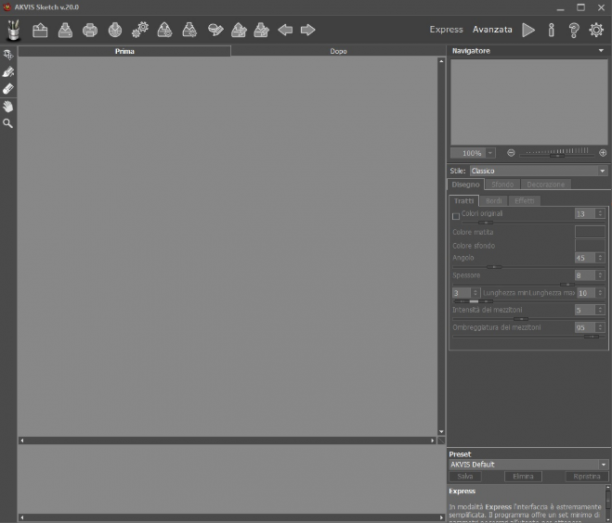This screenshot has height=523, width=612.
Task: Click the Ripristina preset button
Action: pos(587,476)
